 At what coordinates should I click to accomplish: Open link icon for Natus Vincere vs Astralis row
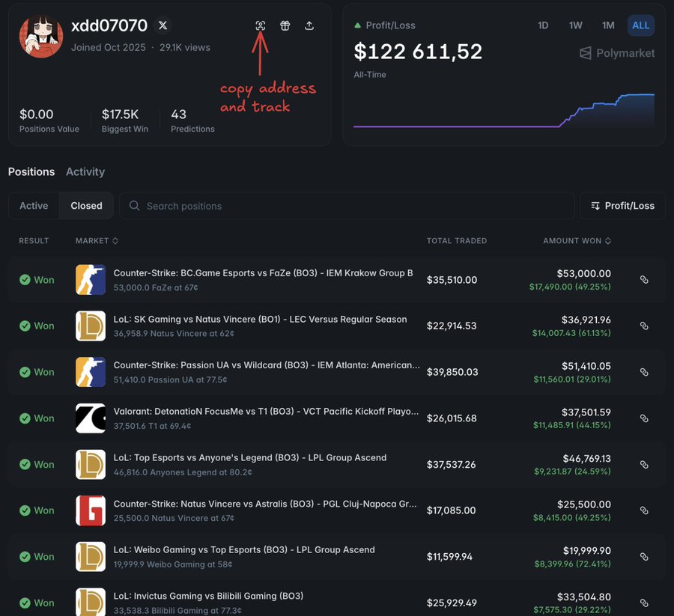[644, 510]
